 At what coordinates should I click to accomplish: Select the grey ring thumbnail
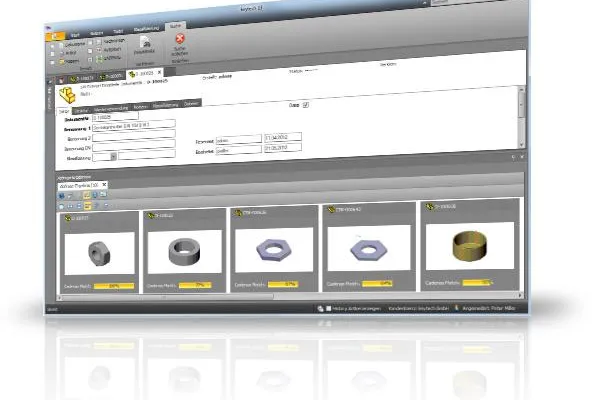point(184,251)
